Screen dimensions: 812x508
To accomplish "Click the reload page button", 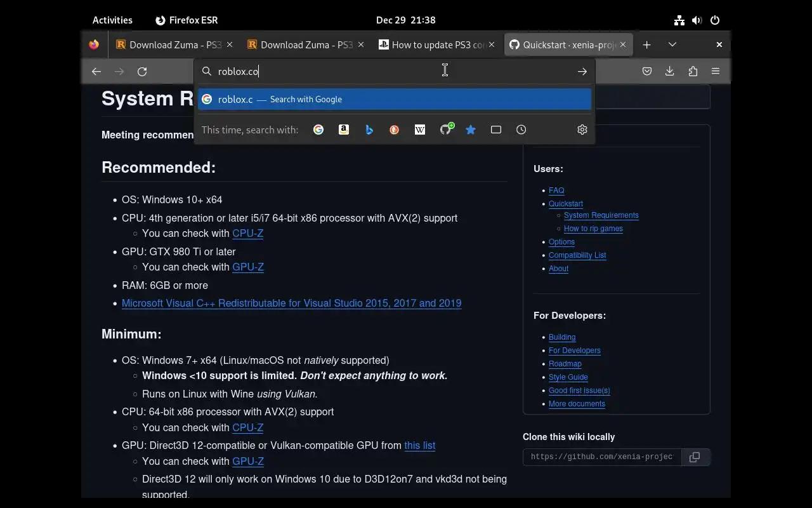I will point(142,72).
